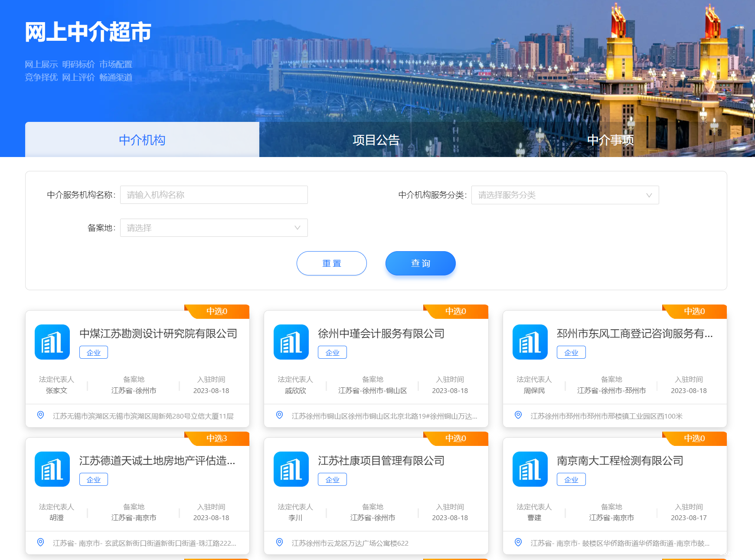Expand the 备案地 select dropdown

click(x=213, y=228)
